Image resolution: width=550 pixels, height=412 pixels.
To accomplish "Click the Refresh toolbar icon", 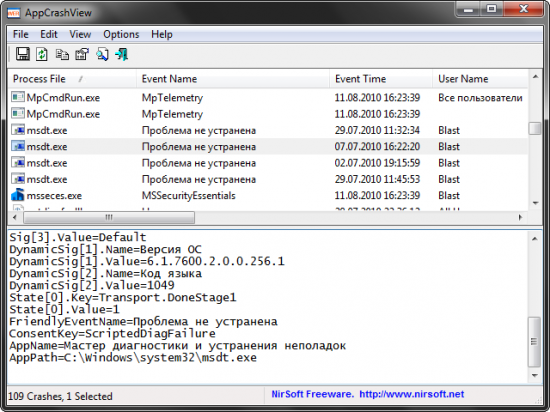I will [x=42, y=54].
